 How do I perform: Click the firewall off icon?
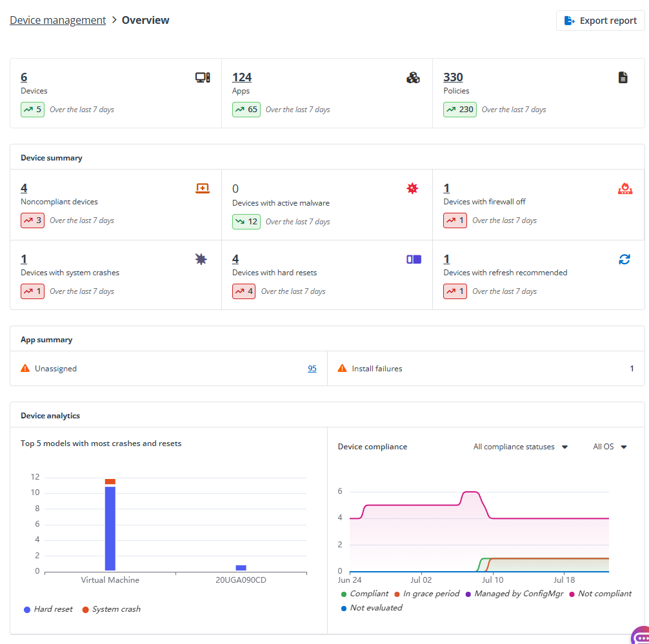click(624, 190)
